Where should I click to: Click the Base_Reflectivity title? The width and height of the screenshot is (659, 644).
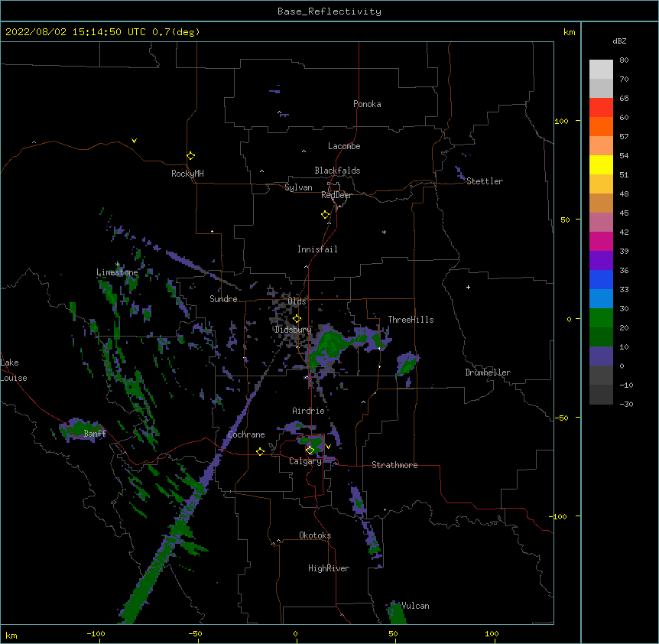[329, 11]
